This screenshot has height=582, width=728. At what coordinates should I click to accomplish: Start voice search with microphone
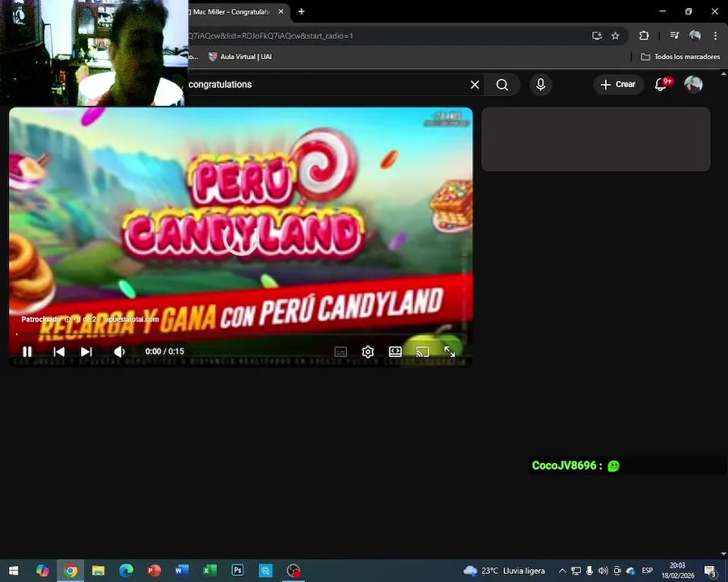(x=540, y=84)
